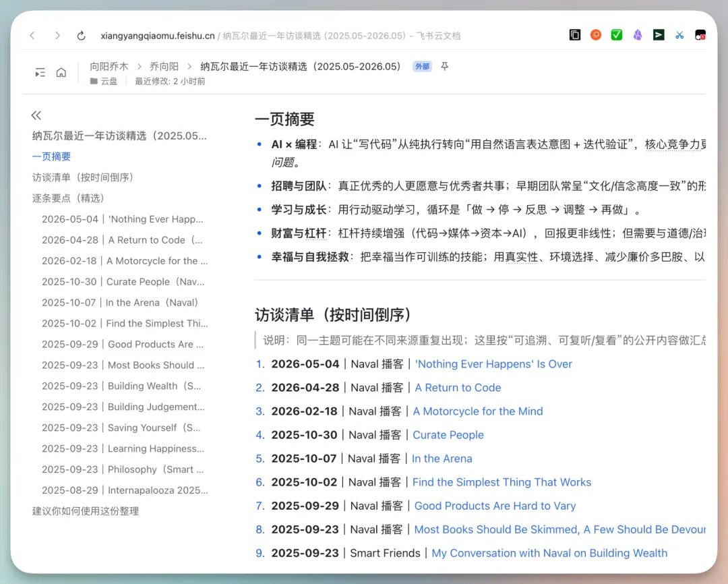
Task: Collapse the outline panel with double chevron
Action: tap(36, 115)
